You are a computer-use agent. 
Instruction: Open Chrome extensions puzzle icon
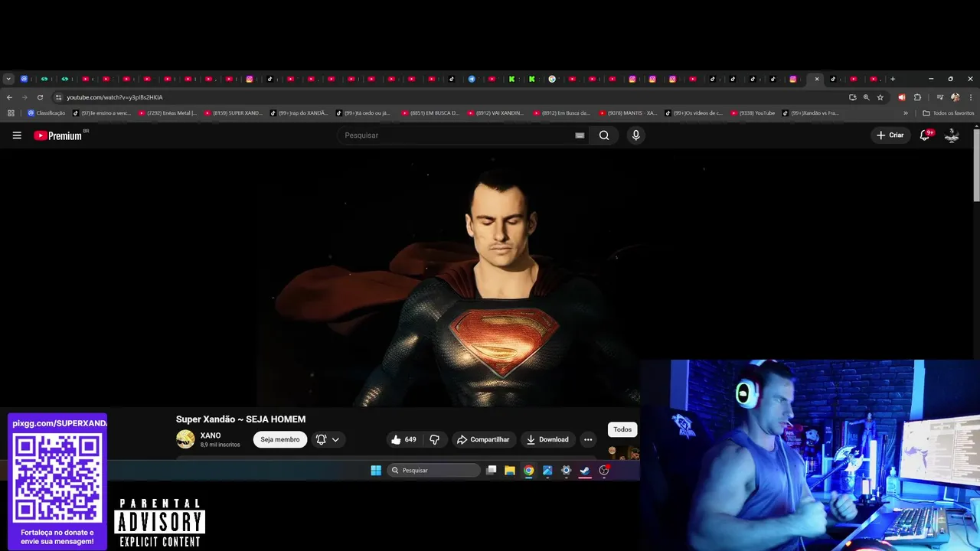[x=917, y=97]
